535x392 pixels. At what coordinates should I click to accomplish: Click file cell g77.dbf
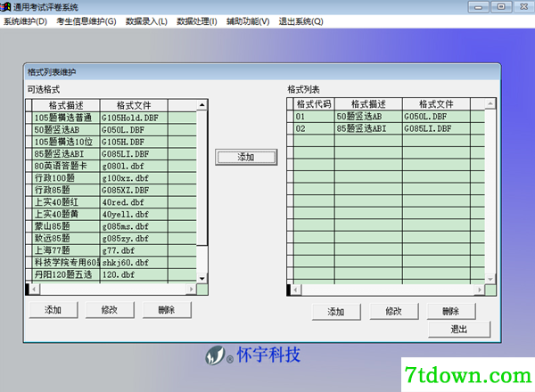point(134,250)
